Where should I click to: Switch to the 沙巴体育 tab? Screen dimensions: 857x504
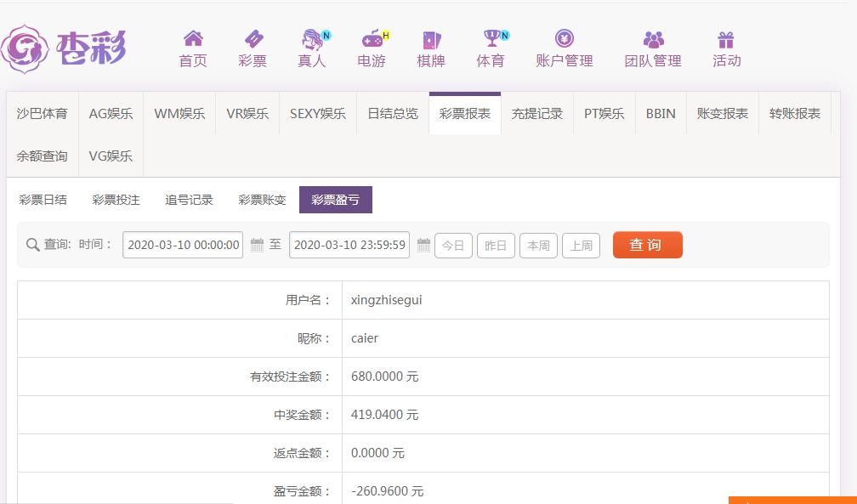point(43,114)
